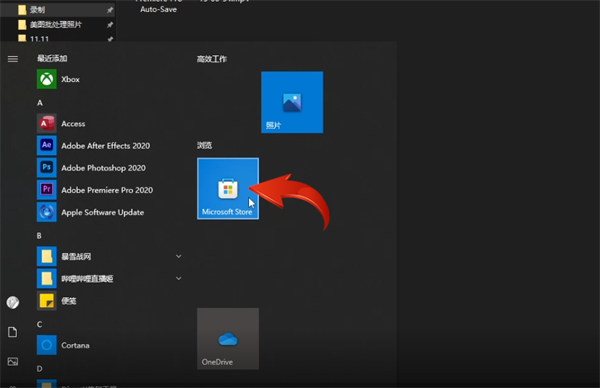Expand the 哔哩哔哩直播姬 folder chevron
Image resolution: width=600 pixels, height=388 pixels.
(x=178, y=278)
